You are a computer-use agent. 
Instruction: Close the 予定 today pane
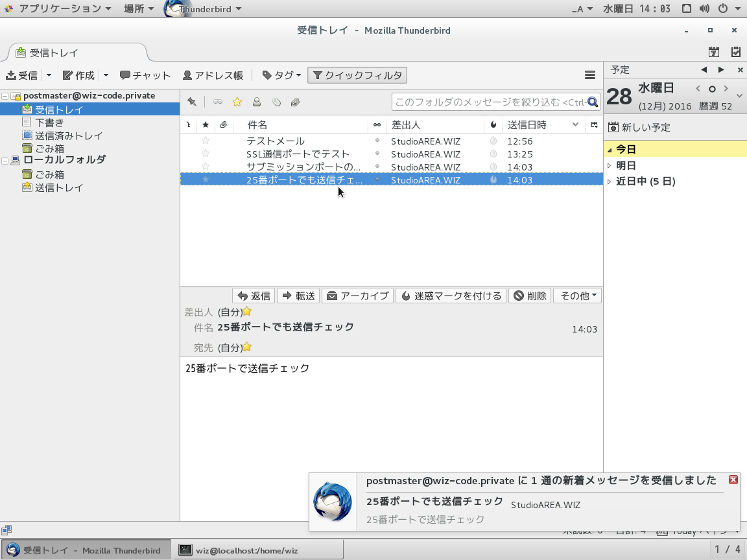pyautogui.click(x=740, y=70)
